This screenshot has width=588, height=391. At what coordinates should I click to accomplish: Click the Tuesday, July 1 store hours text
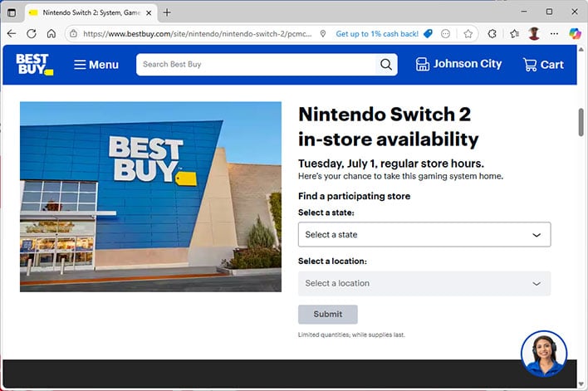pyautogui.click(x=391, y=164)
